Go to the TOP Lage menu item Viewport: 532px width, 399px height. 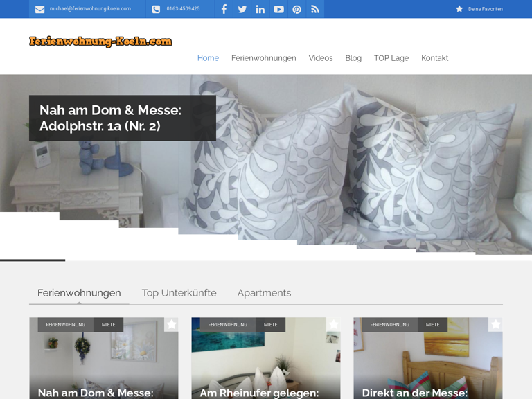(x=391, y=58)
